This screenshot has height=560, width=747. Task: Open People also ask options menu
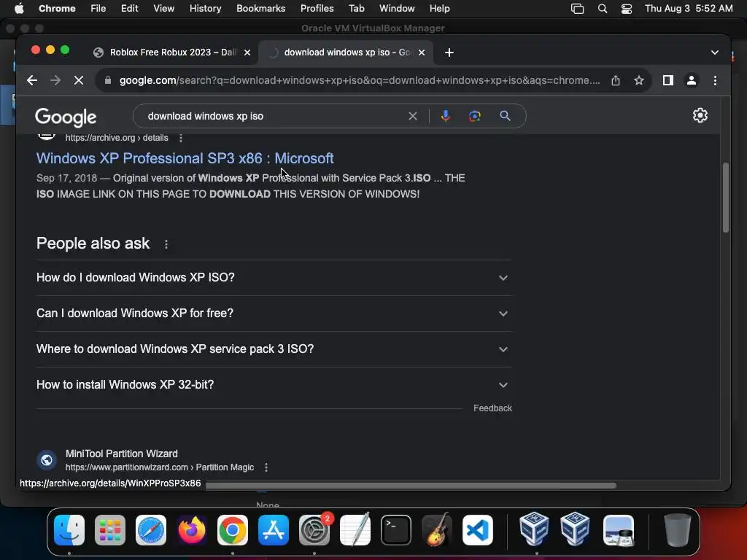click(166, 244)
